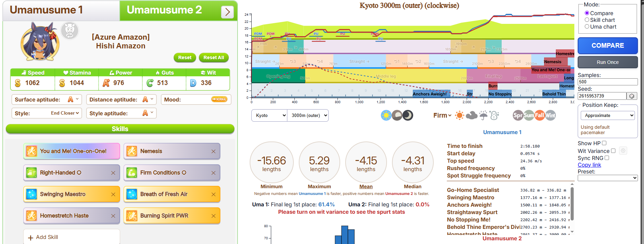This screenshot has height=244, width=644.
Task: Click Add Skill button
Action: (x=72, y=237)
